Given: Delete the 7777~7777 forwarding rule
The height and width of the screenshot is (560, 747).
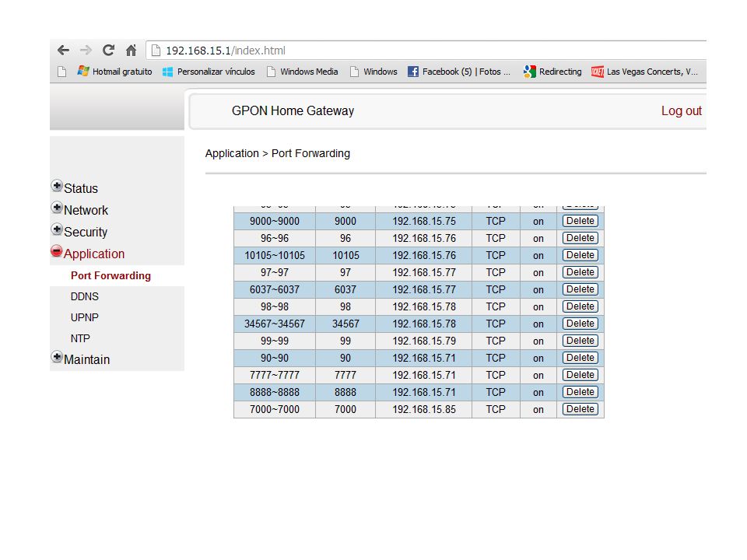Looking at the screenshot, I should [x=580, y=375].
